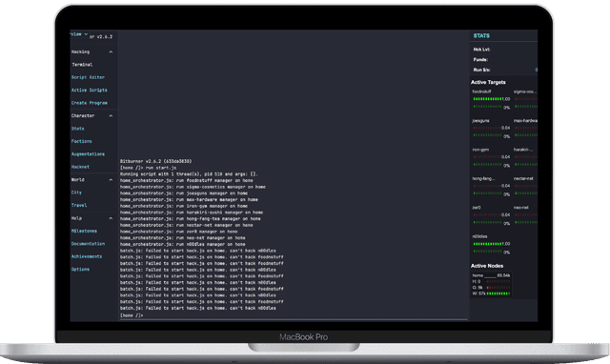610x364 pixels.
Task: Click the run zer0 manager log line
Action: [178, 232]
